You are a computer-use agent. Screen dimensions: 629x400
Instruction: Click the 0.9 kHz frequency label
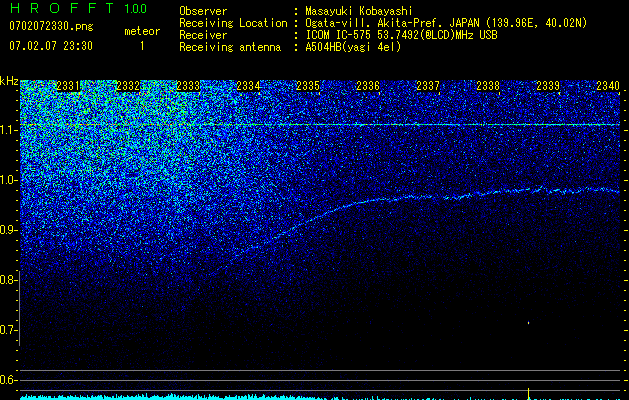click(7, 230)
